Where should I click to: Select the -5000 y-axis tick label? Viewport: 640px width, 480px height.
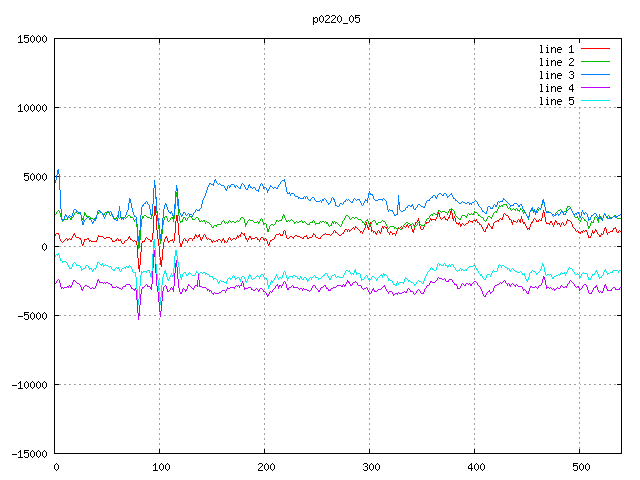tap(32, 315)
